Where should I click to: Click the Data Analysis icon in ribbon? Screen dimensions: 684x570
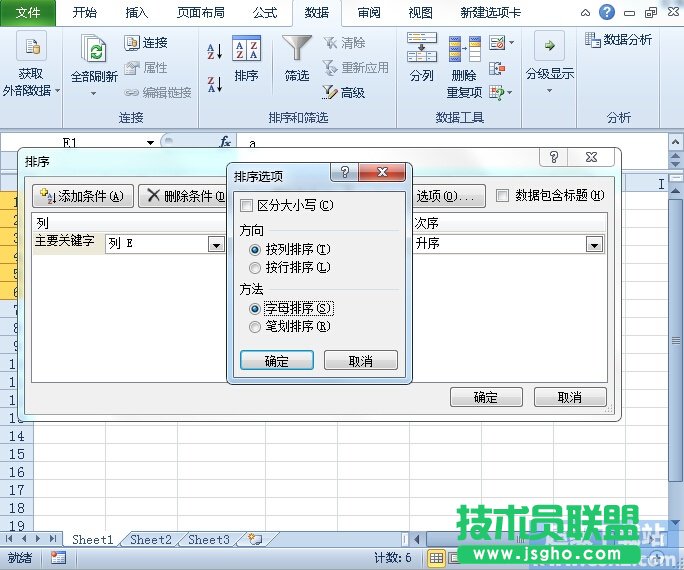coord(619,39)
